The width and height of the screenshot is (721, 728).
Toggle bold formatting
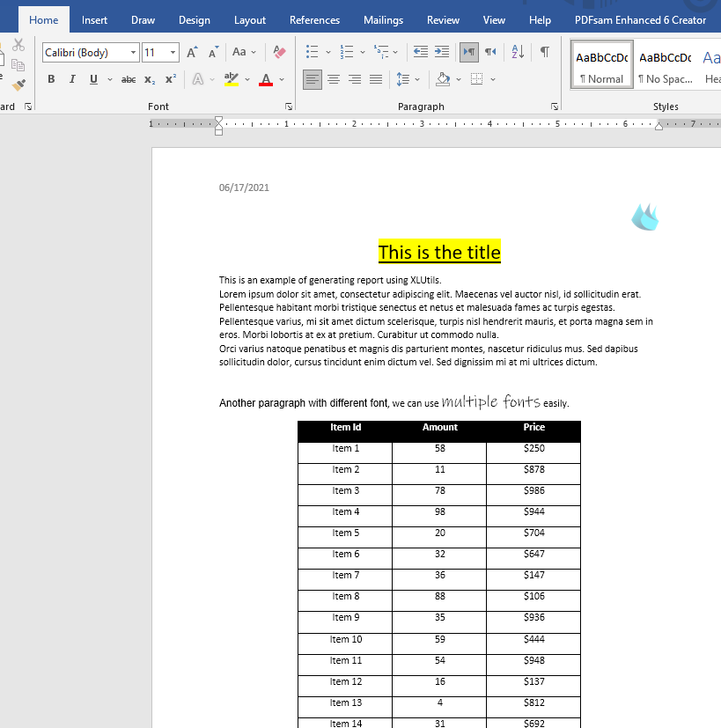pyautogui.click(x=51, y=79)
